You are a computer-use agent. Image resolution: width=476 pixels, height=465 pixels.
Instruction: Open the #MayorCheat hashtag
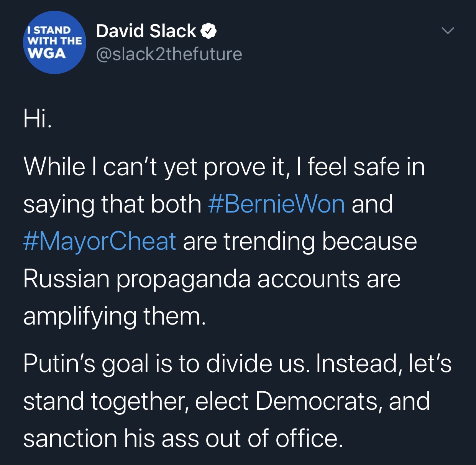tap(100, 241)
